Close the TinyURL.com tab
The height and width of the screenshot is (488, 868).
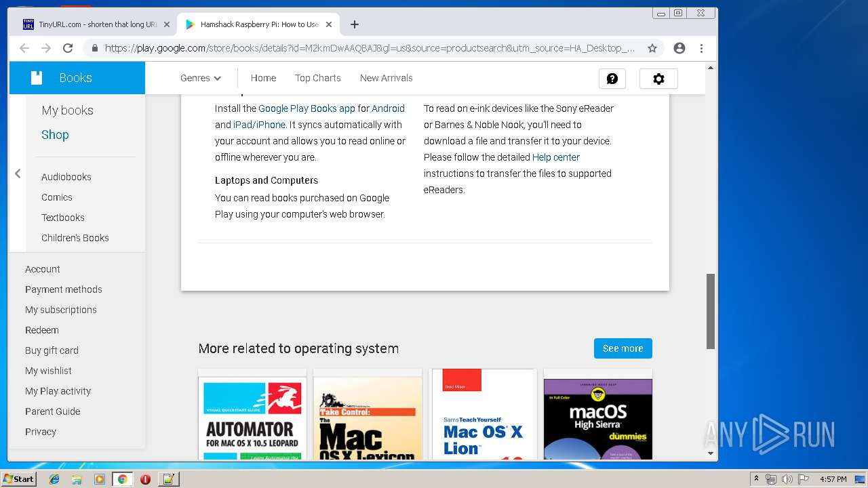click(x=167, y=24)
